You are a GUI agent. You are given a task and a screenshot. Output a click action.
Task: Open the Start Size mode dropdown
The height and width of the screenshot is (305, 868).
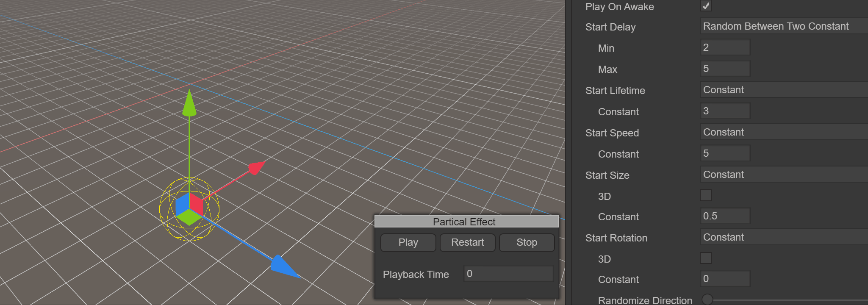click(x=783, y=175)
